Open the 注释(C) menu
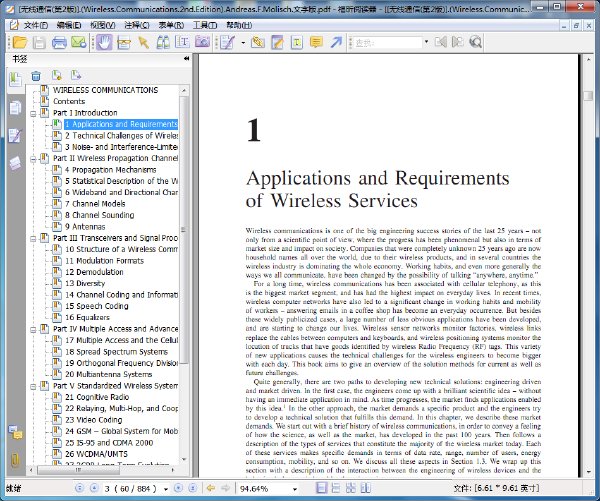 (x=137, y=25)
